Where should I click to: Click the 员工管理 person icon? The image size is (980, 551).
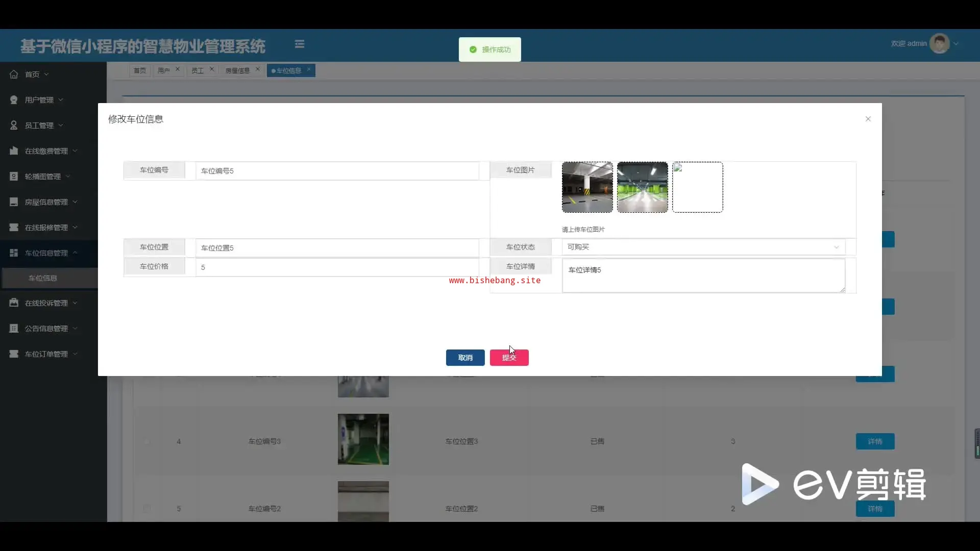pyautogui.click(x=14, y=126)
